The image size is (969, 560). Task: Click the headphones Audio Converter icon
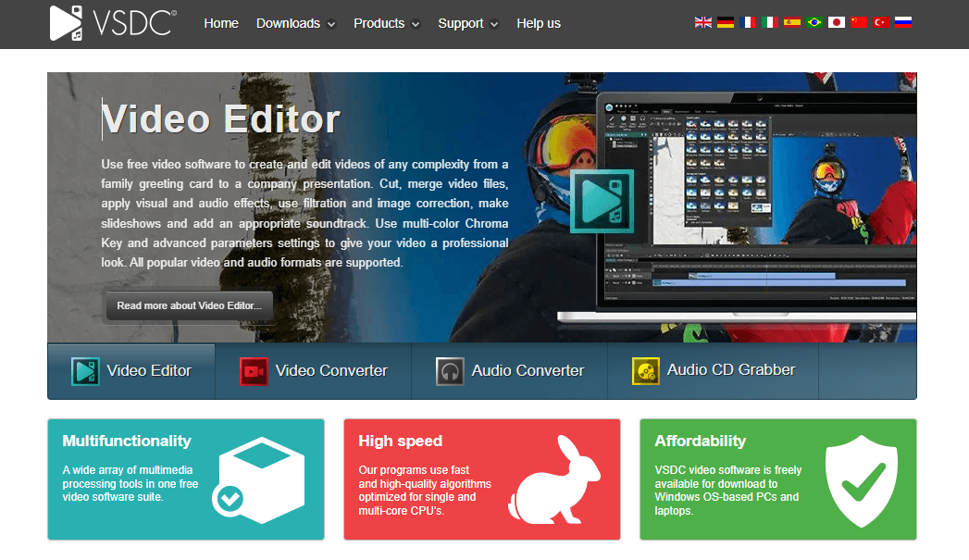450,371
